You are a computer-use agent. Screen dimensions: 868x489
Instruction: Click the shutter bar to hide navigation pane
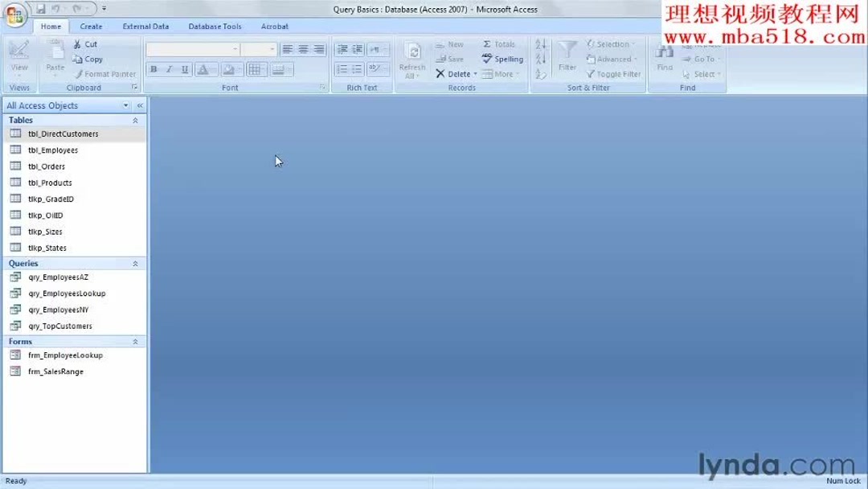click(140, 105)
